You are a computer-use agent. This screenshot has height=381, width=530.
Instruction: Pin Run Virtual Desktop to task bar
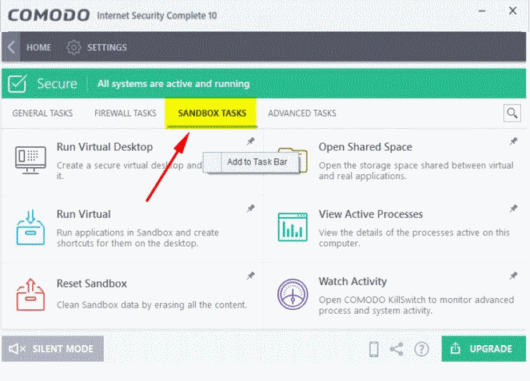point(250,141)
